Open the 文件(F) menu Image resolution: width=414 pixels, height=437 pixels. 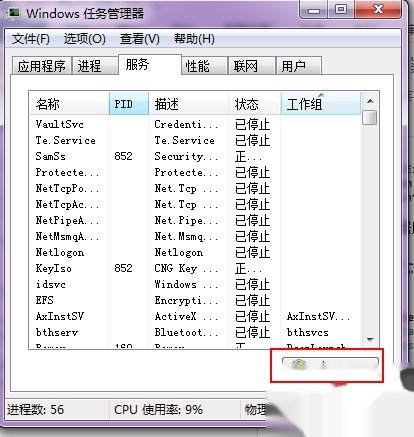point(31,39)
